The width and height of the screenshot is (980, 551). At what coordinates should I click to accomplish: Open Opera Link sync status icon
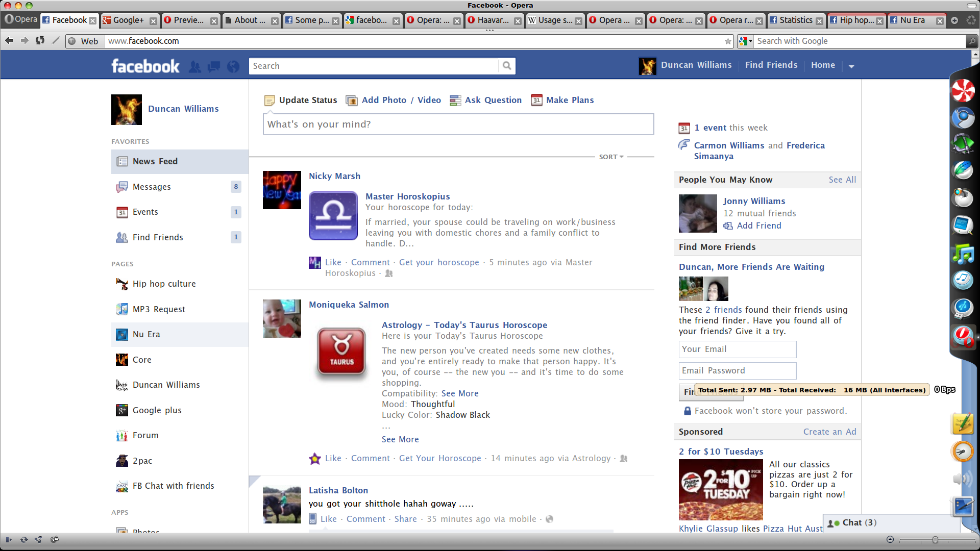(x=23, y=540)
